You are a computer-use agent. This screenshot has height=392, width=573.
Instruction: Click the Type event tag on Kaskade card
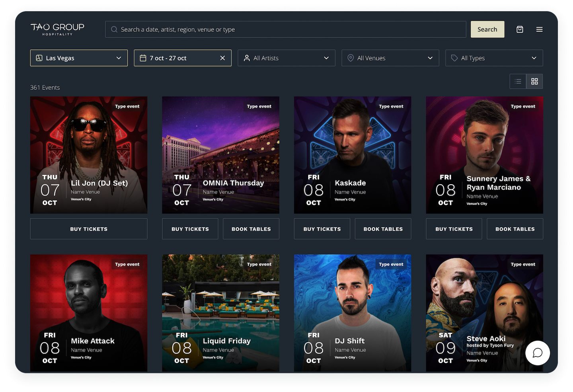pyautogui.click(x=391, y=106)
